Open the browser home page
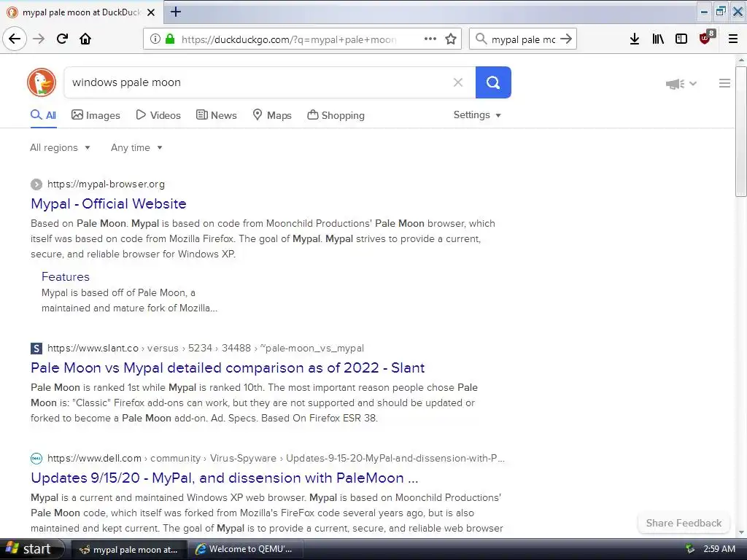The height and width of the screenshot is (560, 747). point(85,39)
